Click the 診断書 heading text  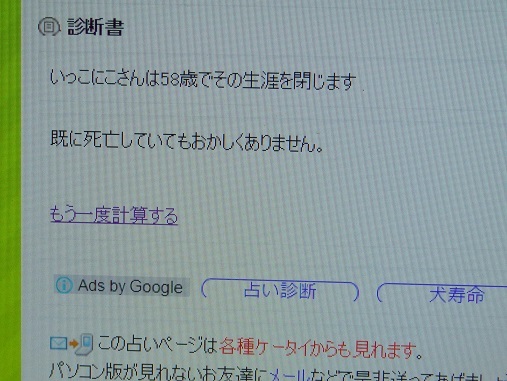coord(96,27)
